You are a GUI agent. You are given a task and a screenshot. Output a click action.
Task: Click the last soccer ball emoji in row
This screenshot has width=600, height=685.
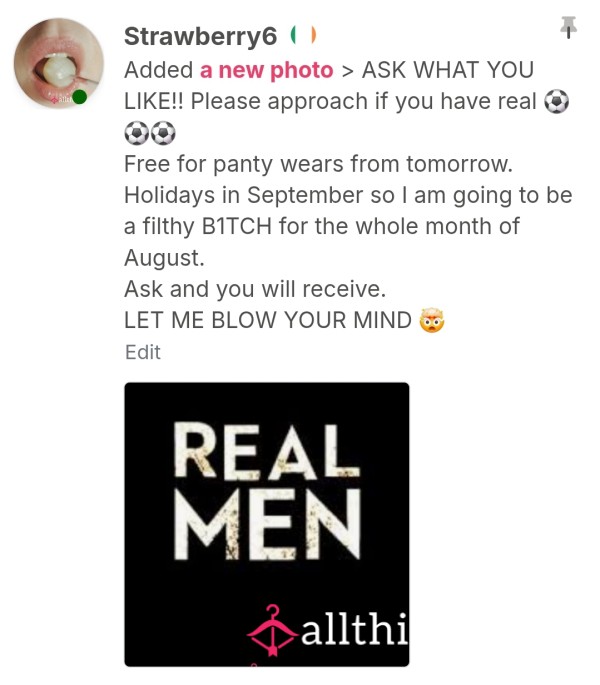[x=163, y=133]
